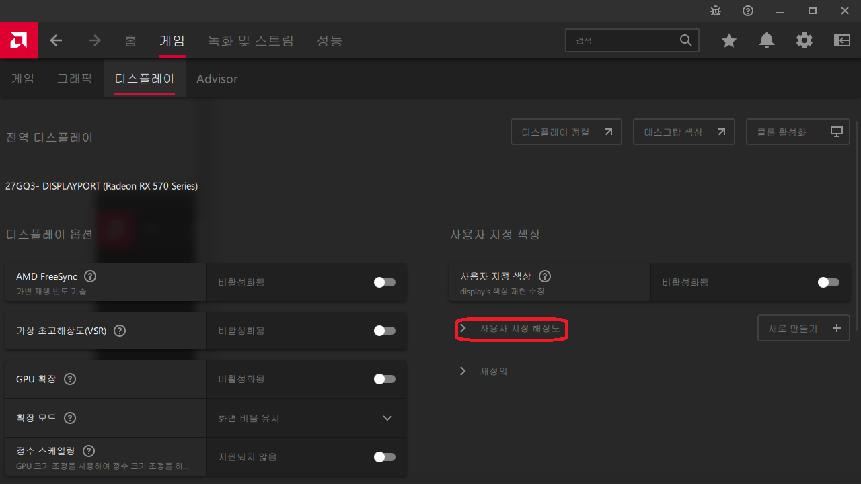Show 확장 모드 help icon

[x=70, y=418]
